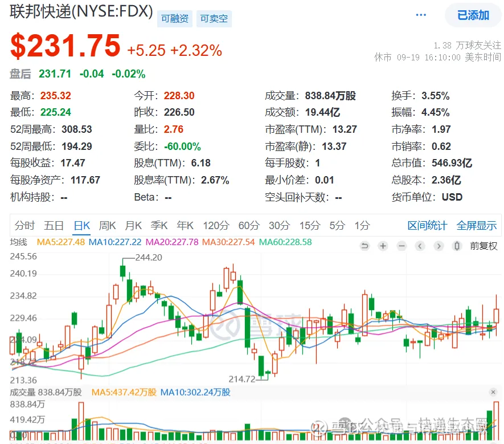The image size is (504, 444).
Task: Open 区间统计 range statistics
Action: [427, 226]
